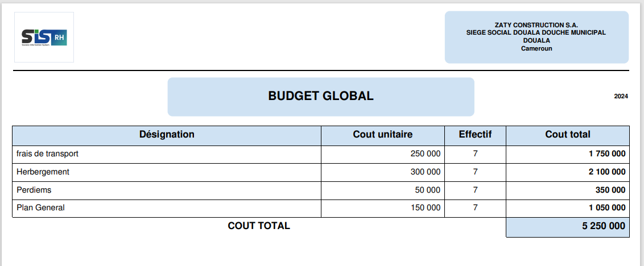Click the 300 000 unit cost cell

383,172
